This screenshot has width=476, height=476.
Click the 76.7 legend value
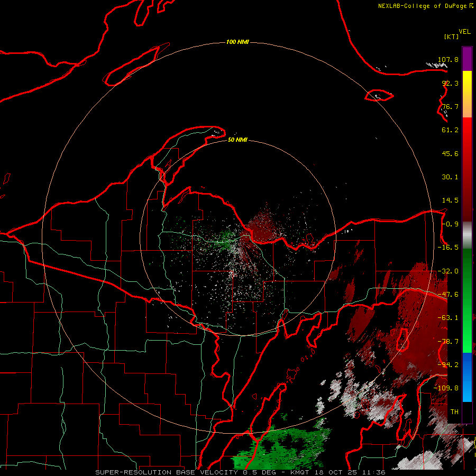tap(450, 106)
